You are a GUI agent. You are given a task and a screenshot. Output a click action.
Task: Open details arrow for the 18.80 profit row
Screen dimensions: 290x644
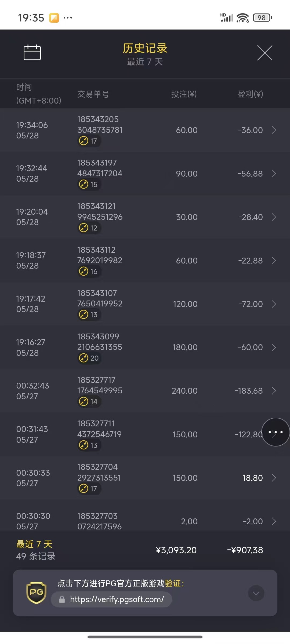274,478
